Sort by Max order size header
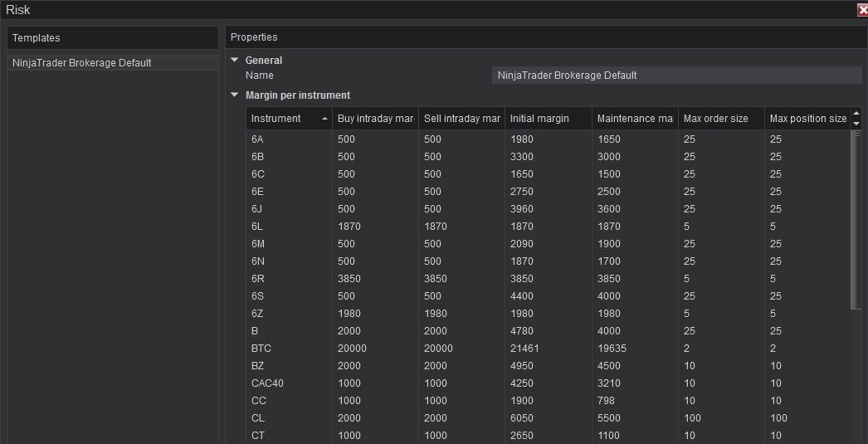 720,119
